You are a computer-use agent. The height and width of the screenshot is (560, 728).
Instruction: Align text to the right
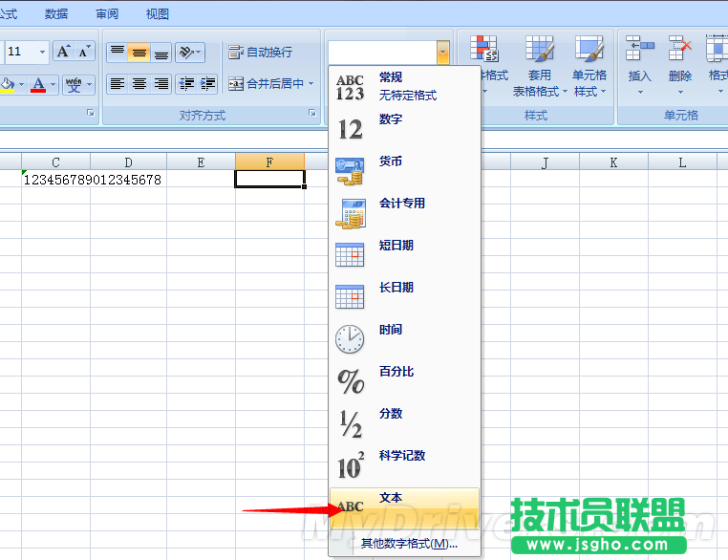pos(161,83)
